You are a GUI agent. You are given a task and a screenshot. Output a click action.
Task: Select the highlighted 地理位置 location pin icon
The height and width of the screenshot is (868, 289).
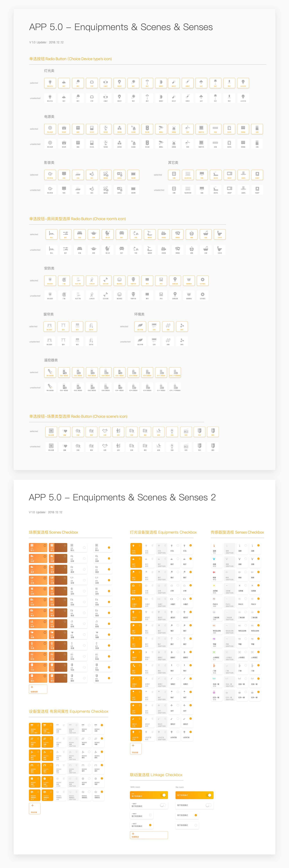(x=175, y=280)
